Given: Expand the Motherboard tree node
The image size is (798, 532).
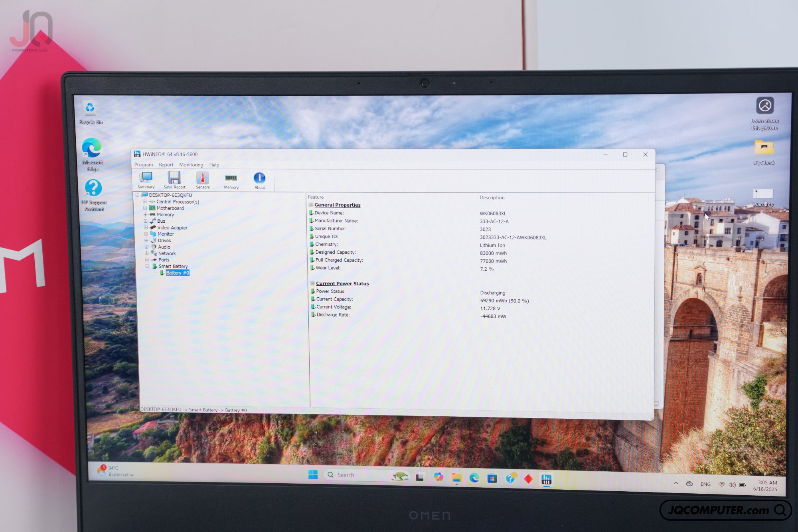Looking at the screenshot, I should (145, 208).
